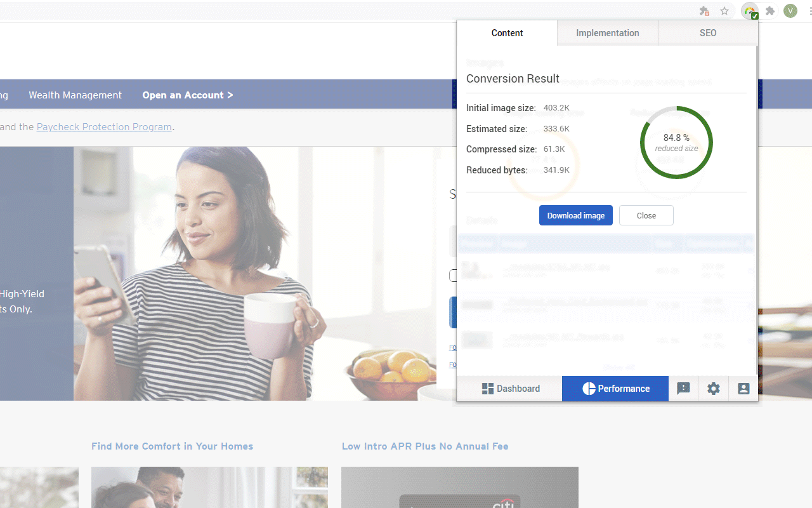Close the Conversion Result dialog

(646, 215)
